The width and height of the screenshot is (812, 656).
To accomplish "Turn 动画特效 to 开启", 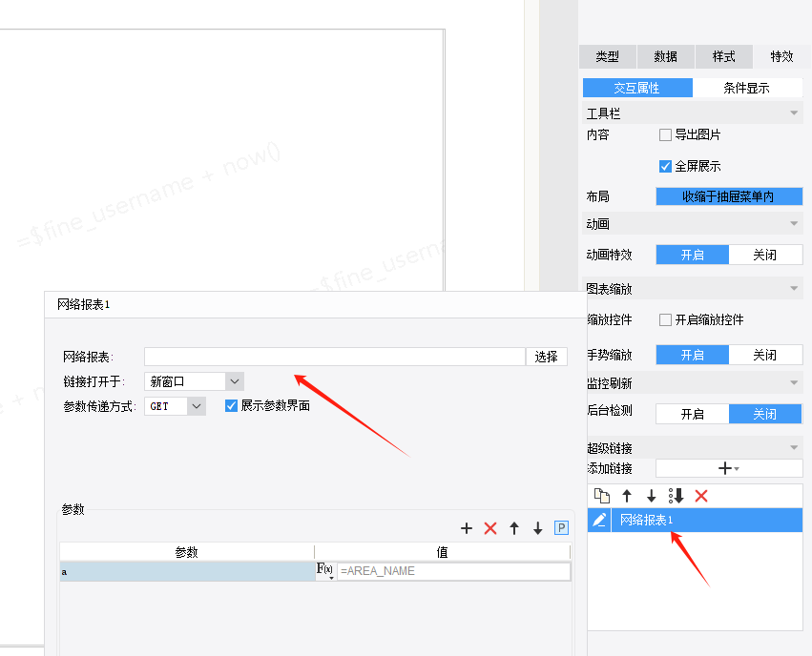I will tap(693, 255).
